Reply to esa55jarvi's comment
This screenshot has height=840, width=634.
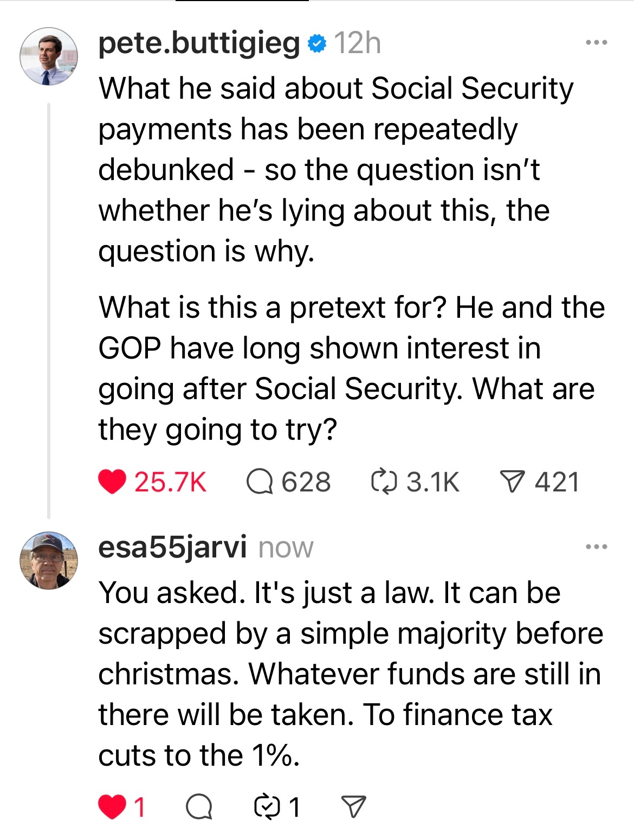(x=199, y=806)
